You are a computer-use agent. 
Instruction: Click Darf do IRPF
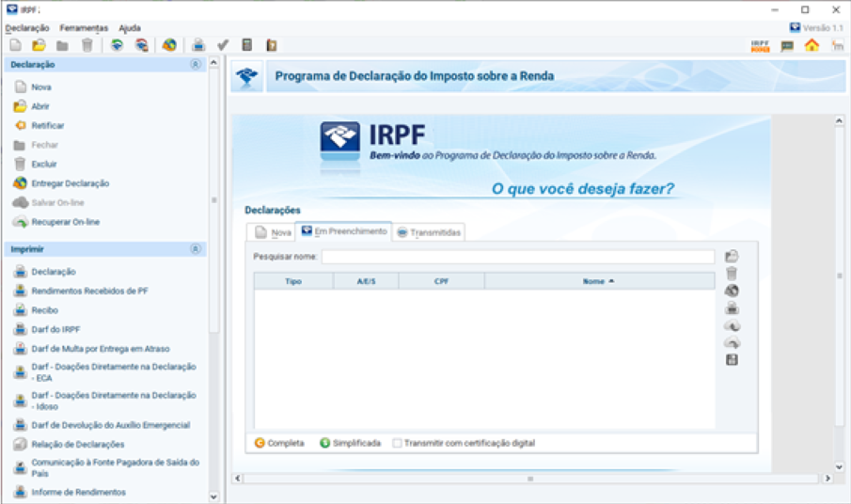[x=55, y=329]
